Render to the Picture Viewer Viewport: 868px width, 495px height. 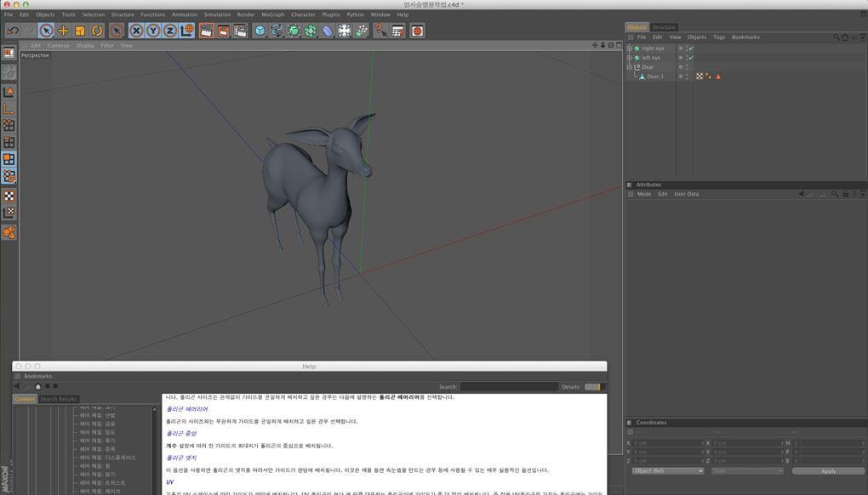coord(223,31)
